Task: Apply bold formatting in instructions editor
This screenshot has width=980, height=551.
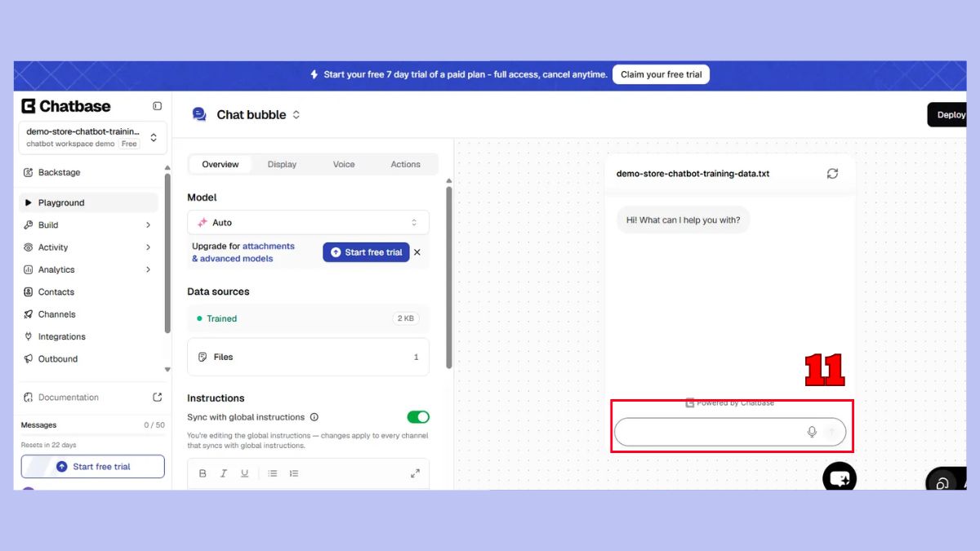Action: (x=203, y=473)
